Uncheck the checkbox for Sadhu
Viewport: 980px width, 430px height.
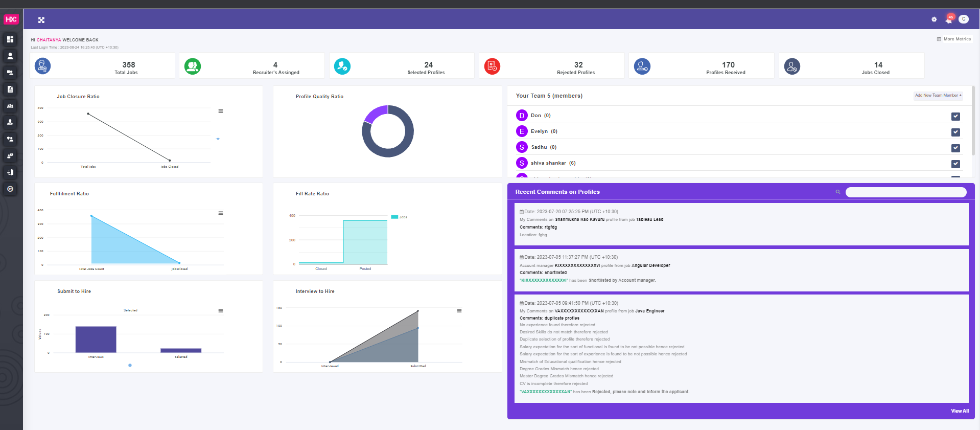(x=955, y=148)
